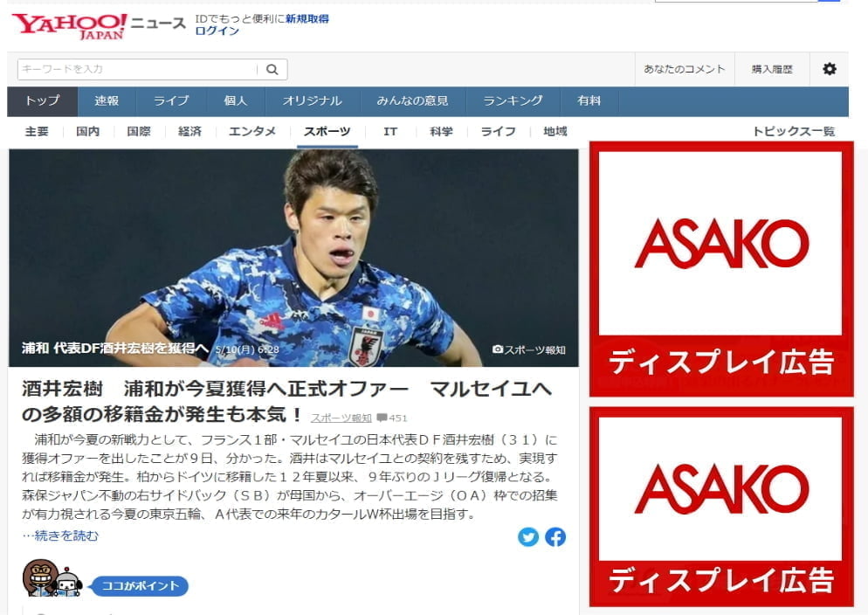This screenshot has width=868, height=615.
Task: Open the comments count icon showing 451
Action: (382, 418)
